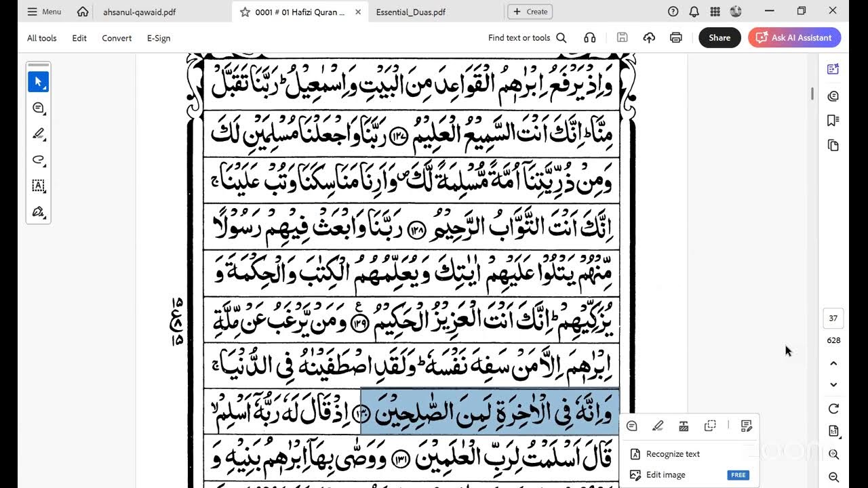Viewport: 868px width, 488px height.
Task: Click the Create button
Action: point(530,12)
